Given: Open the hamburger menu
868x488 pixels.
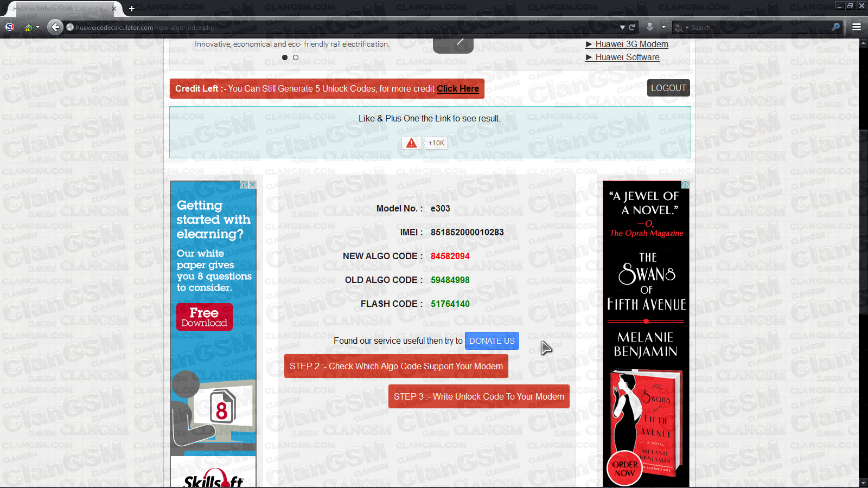Looking at the screenshot, I should tap(857, 27).
